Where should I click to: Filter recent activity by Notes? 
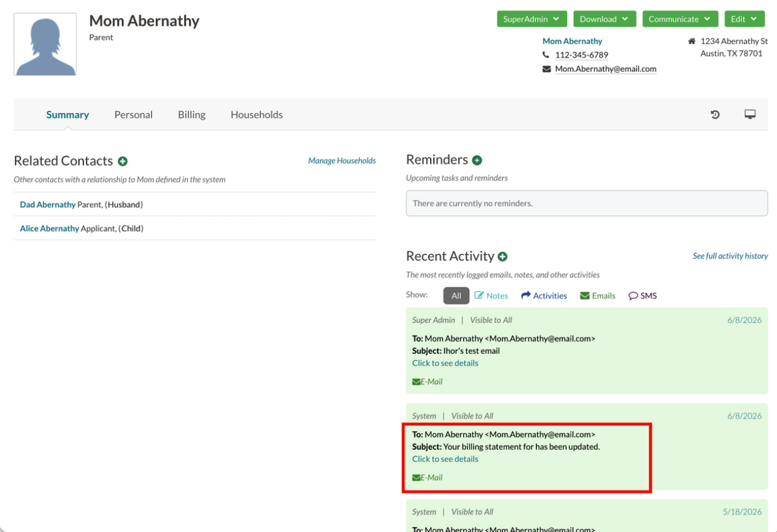(x=491, y=296)
